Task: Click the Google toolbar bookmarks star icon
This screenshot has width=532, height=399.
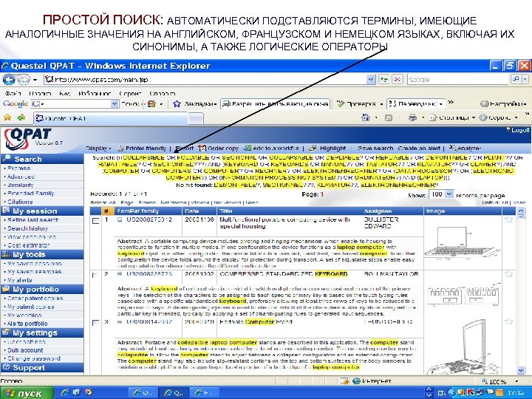Action: tap(177, 104)
